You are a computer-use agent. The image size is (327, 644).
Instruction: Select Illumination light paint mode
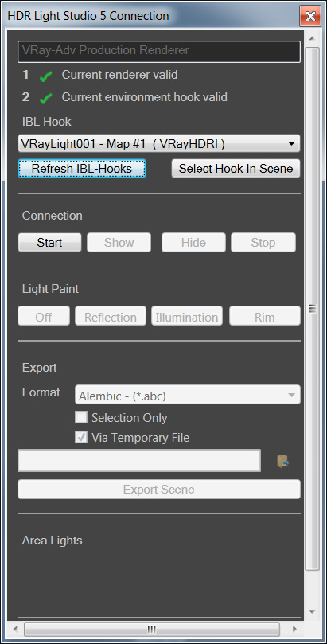(187, 317)
